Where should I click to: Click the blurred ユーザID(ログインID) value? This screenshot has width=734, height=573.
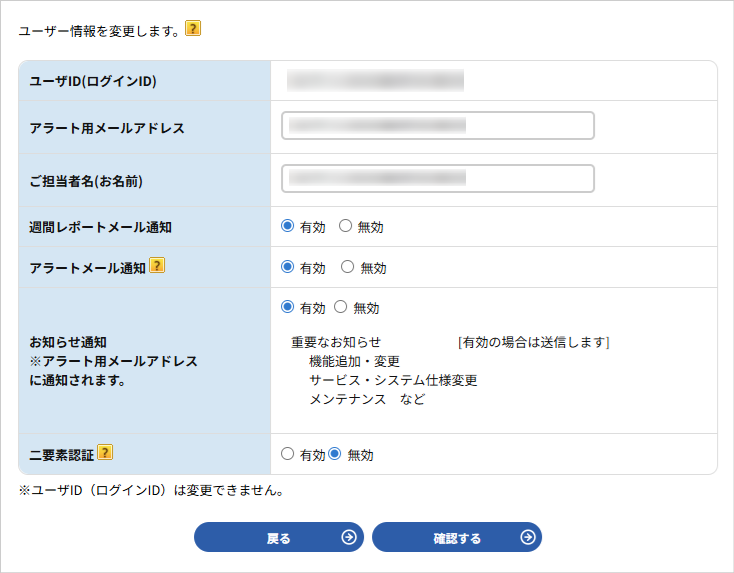(375, 81)
